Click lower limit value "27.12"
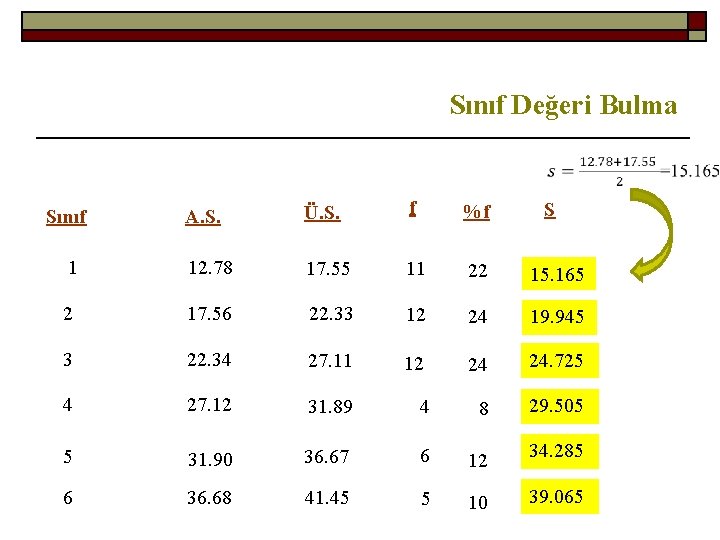This screenshot has width=720, height=540. click(209, 405)
